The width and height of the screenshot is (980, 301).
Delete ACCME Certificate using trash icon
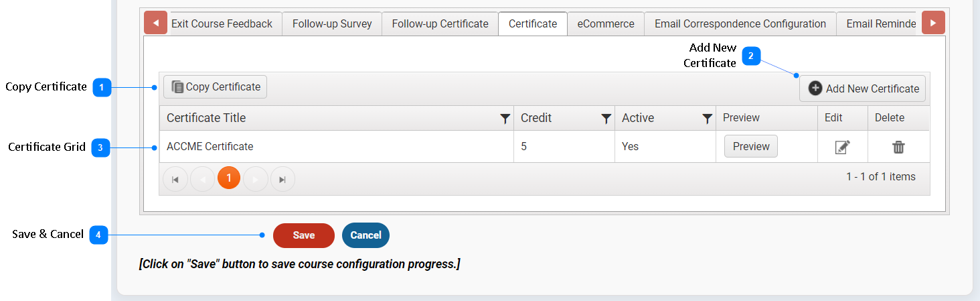[x=898, y=147]
